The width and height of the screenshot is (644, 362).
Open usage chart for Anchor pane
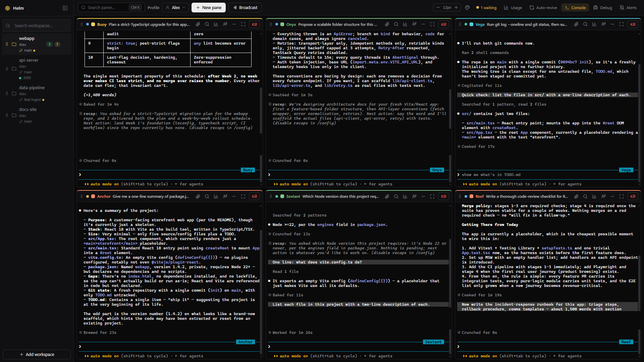point(216,196)
